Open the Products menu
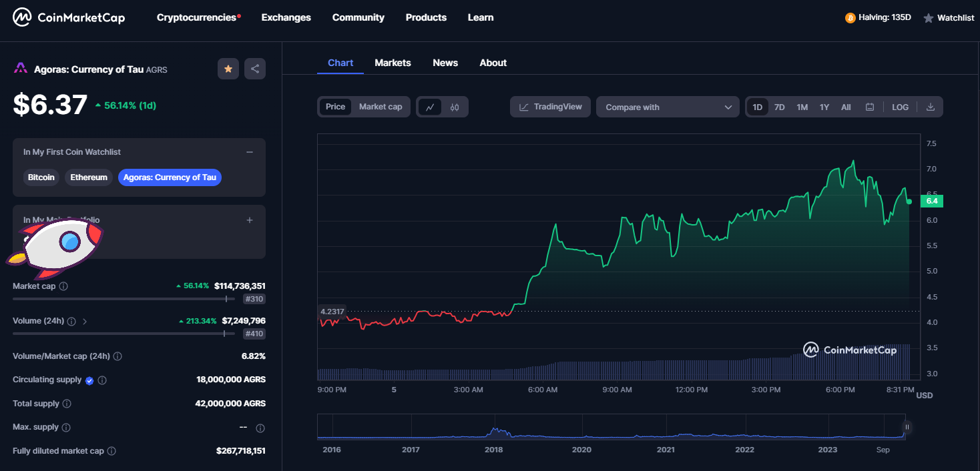Viewport: 980px width, 471px height. click(426, 17)
